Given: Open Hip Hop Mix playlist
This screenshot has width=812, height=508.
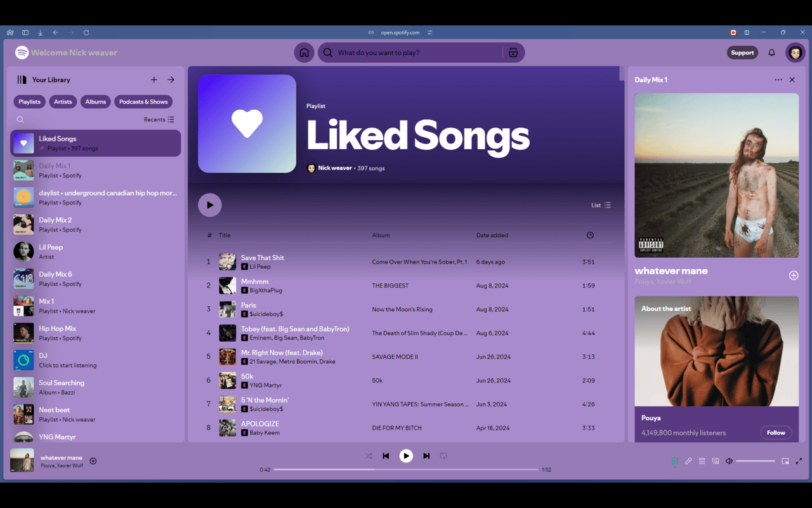Looking at the screenshot, I should click(x=96, y=333).
